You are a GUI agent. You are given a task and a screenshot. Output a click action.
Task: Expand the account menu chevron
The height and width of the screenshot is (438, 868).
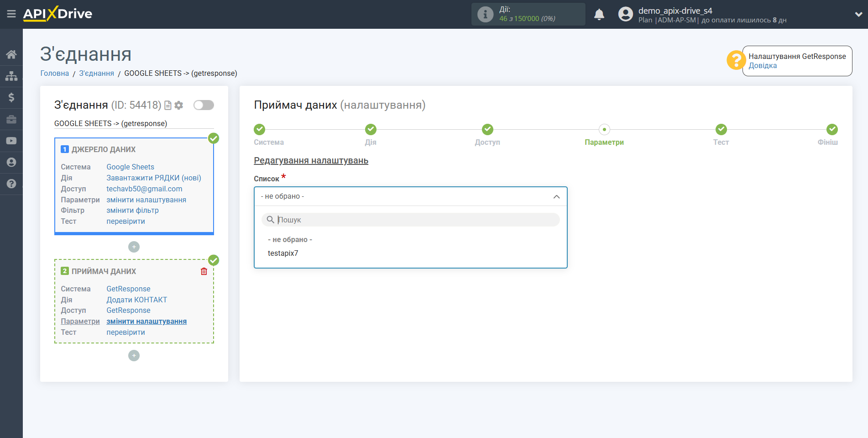point(858,14)
